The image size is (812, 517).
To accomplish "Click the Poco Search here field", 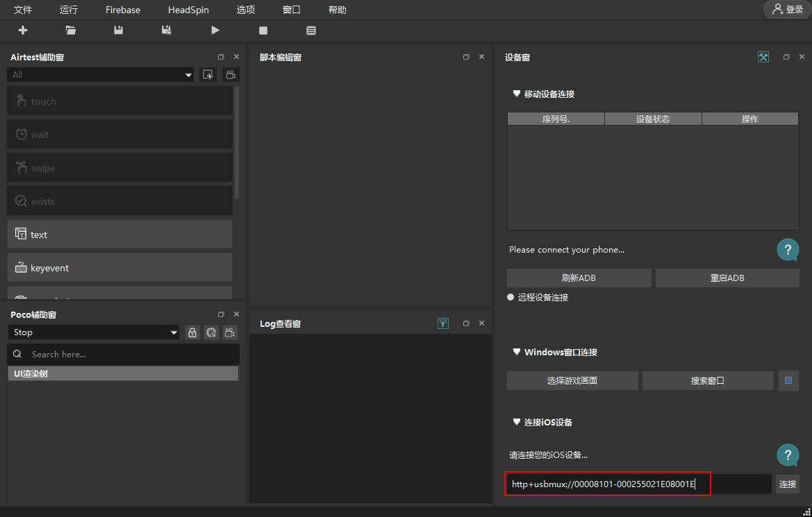I will tap(123, 354).
